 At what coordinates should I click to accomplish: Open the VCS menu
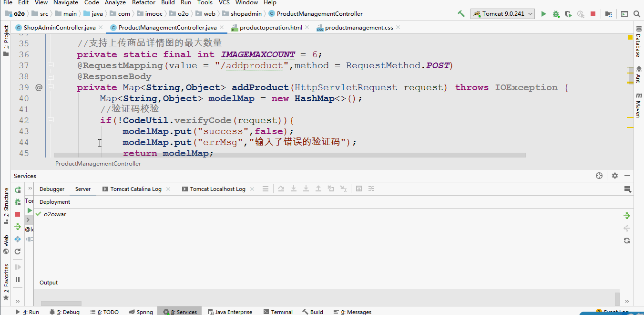click(224, 2)
